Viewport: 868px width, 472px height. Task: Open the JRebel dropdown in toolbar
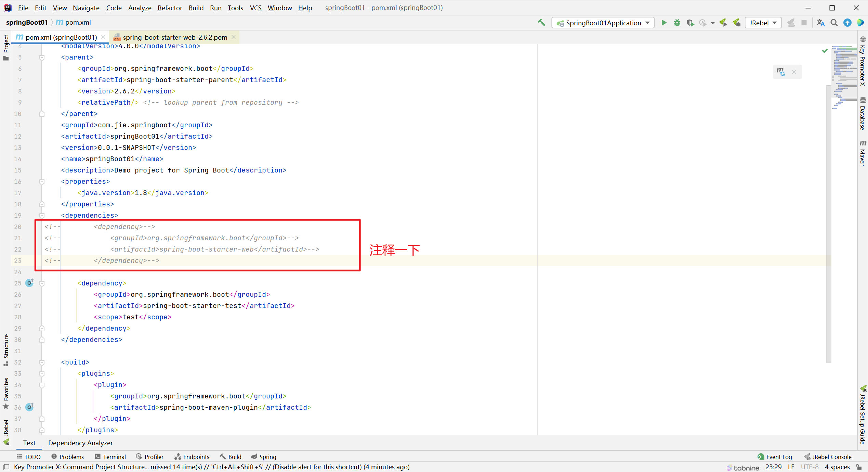pos(763,23)
